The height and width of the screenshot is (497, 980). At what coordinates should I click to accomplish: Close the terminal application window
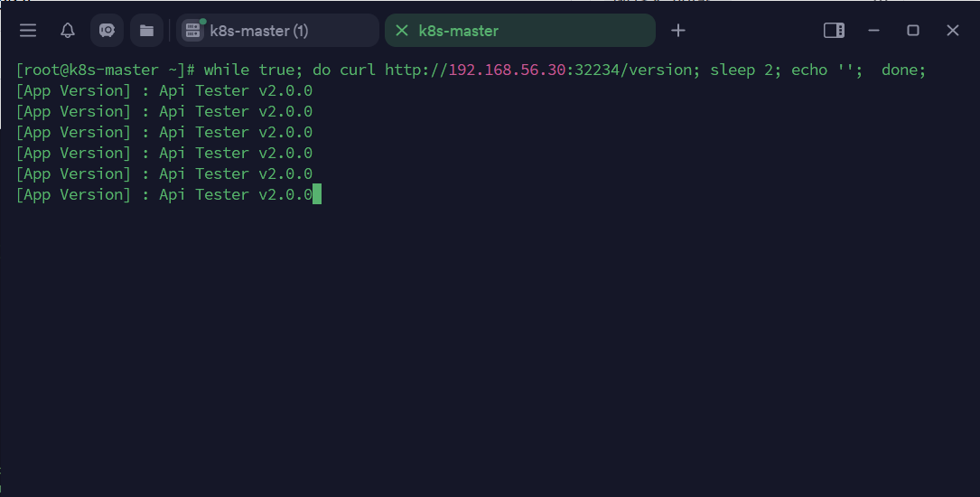point(953,31)
